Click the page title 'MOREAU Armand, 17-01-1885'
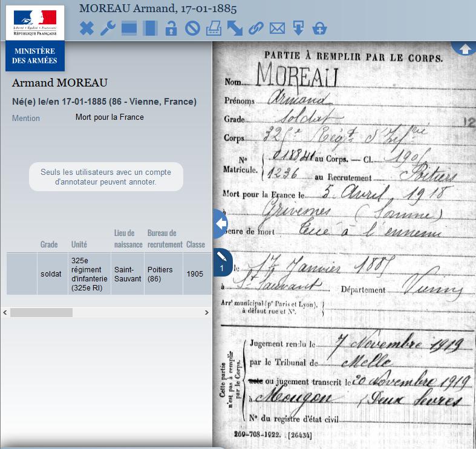This screenshot has height=449, width=476. pyautogui.click(x=158, y=8)
